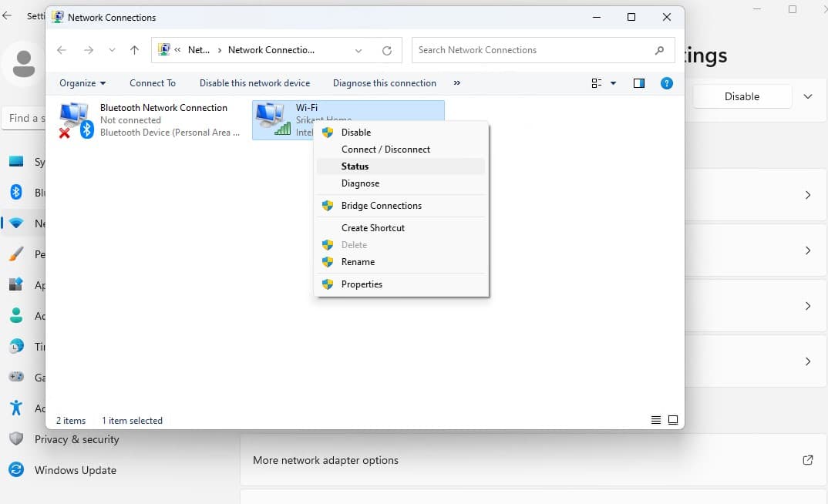Screen dimensions: 828x504
Task: Click Diagnose this connection in toolbar
Action: tap(384, 83)
